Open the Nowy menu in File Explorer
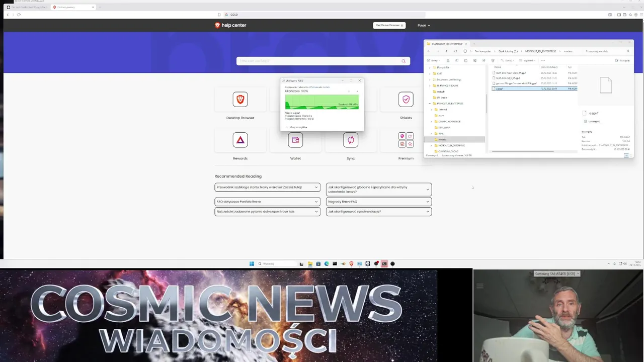This screenshot has width=644, height=362. tap(433, 60)
